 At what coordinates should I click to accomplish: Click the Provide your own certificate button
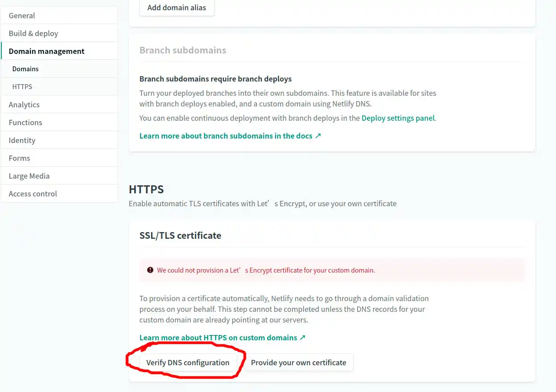pyautogui.click(x=299, y=362)
